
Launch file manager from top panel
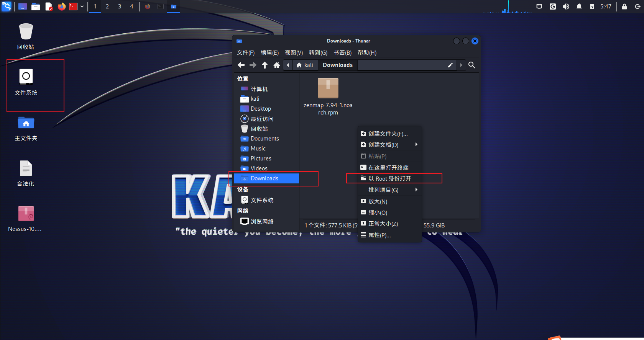point(36,7)
